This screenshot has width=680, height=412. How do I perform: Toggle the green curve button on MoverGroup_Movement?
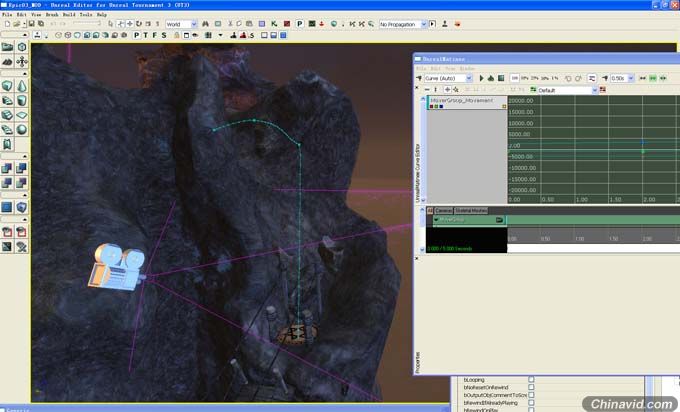(x=436, y=106)
